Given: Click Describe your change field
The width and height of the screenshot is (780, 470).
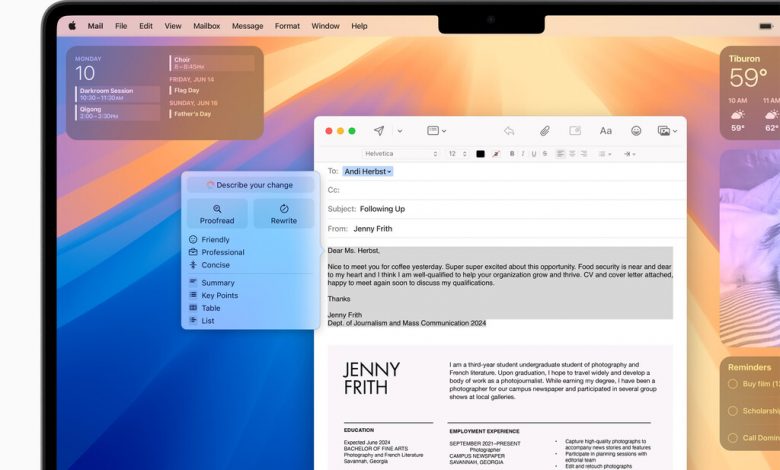Looking at the screenshot, I should (x=250, y=185).
